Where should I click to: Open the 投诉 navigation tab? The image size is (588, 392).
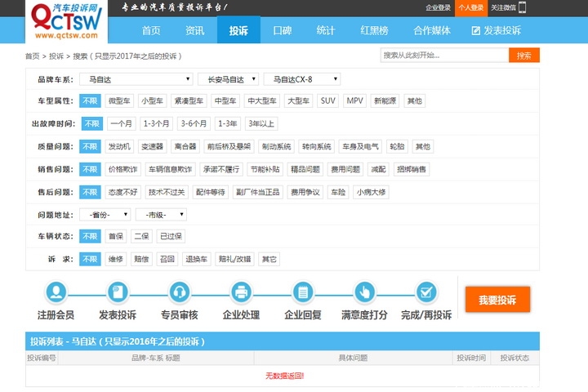pos(238,30)
